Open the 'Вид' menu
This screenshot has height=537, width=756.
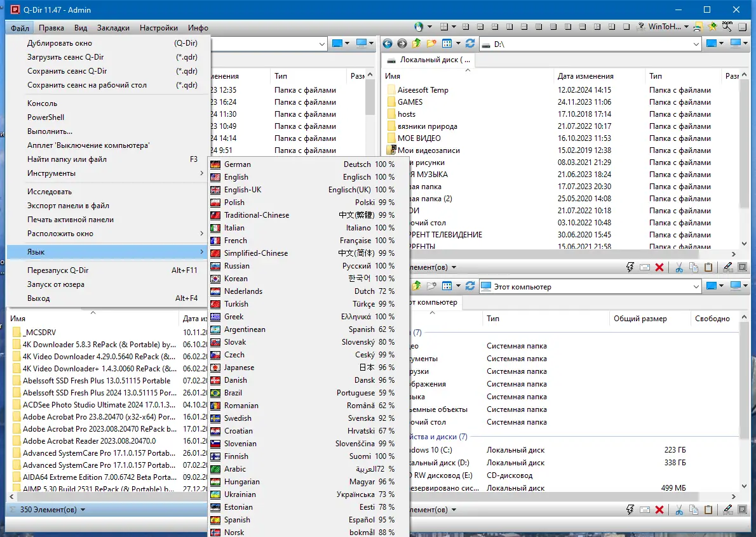click(81, 28)
